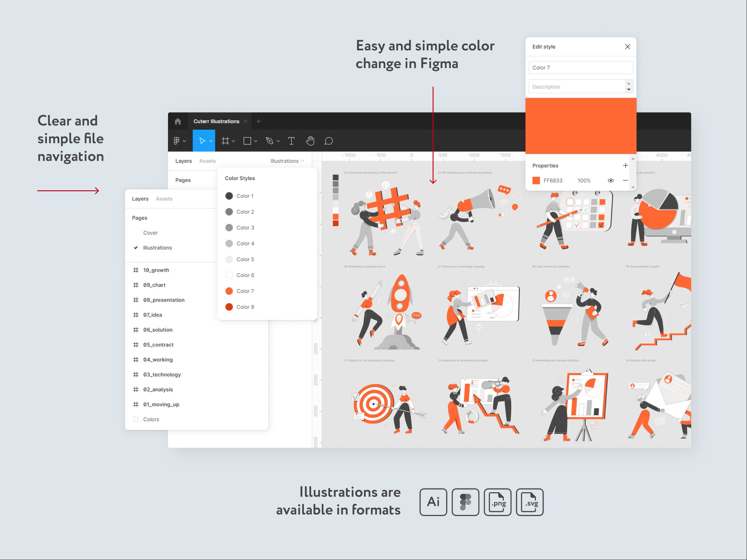Click the Illustrations page item
Viewport: 747px width, 560px height.
click(x=157, y=247)
